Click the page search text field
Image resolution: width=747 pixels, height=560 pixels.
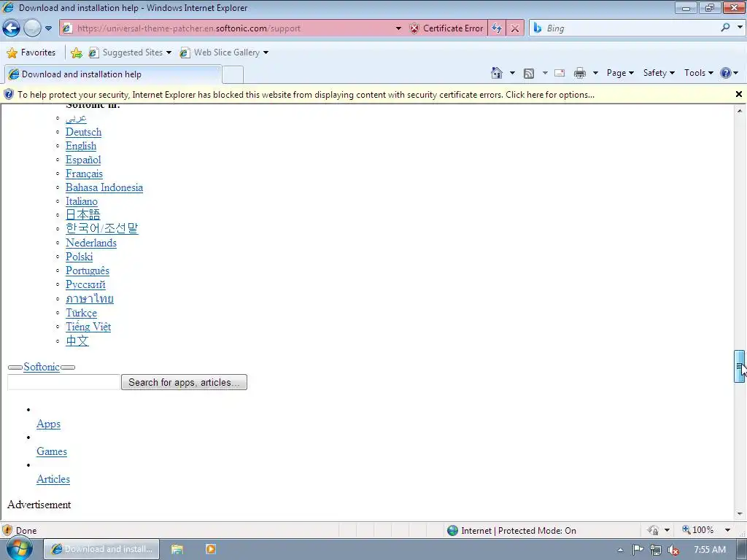pos(64,382)
